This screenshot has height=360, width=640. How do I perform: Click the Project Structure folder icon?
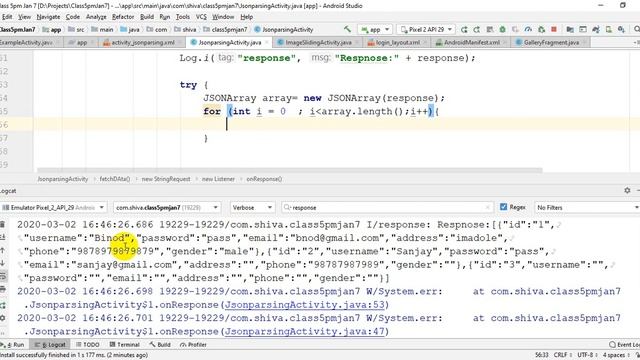[x=570, y=29]
